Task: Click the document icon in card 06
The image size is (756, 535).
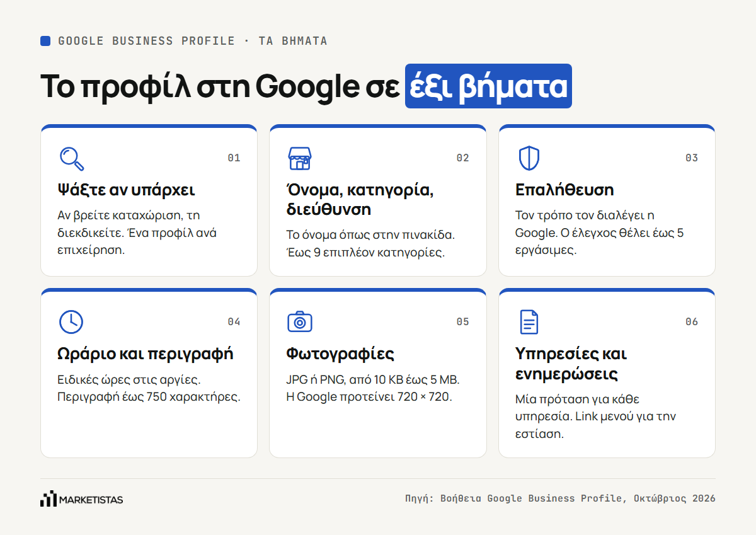Action: point(529,322)
